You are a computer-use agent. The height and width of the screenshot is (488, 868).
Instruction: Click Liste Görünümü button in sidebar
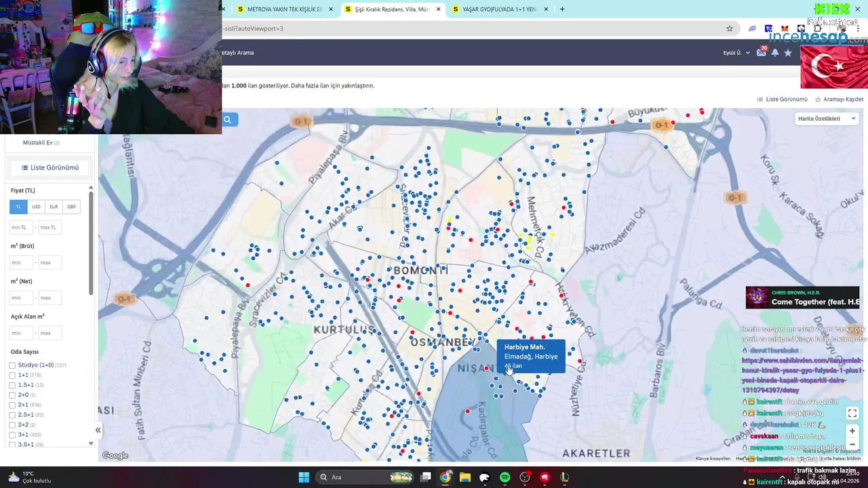pos(50,167)
